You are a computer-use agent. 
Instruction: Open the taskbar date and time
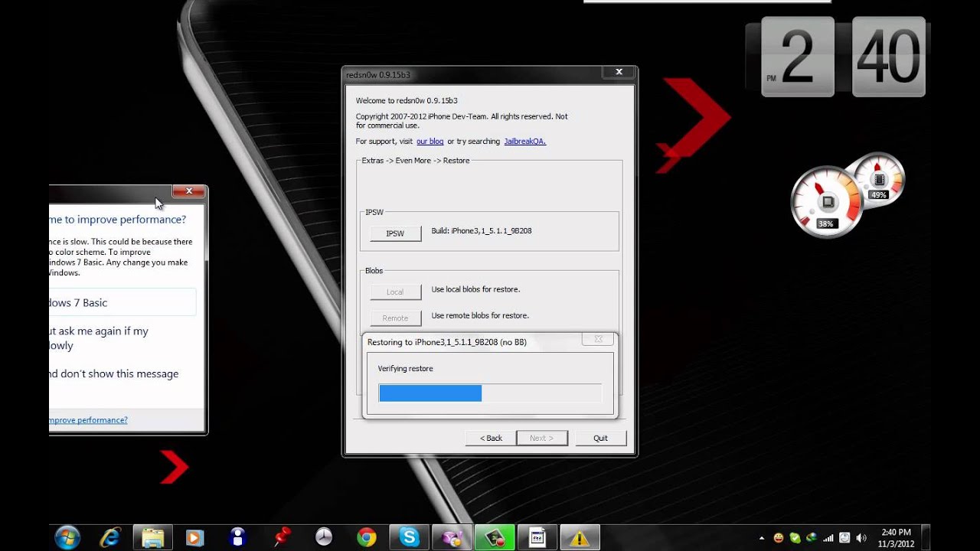pos(896,538)
